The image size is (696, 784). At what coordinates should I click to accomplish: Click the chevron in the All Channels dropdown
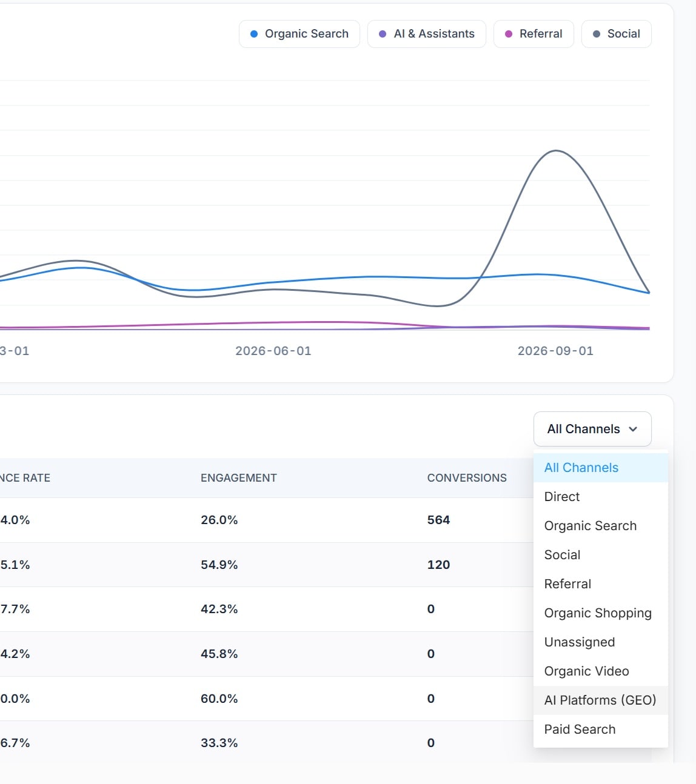click(633, 429)
